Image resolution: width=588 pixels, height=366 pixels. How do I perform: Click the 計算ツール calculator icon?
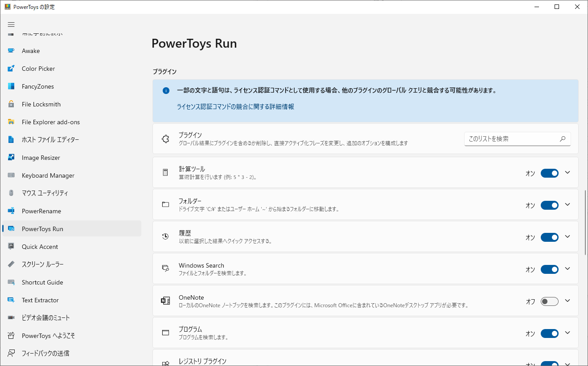[x=165, y=172]
